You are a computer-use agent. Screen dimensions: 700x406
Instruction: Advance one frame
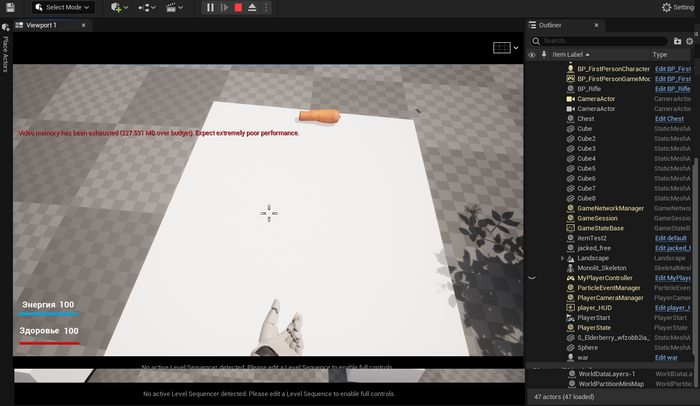point(224,7)
